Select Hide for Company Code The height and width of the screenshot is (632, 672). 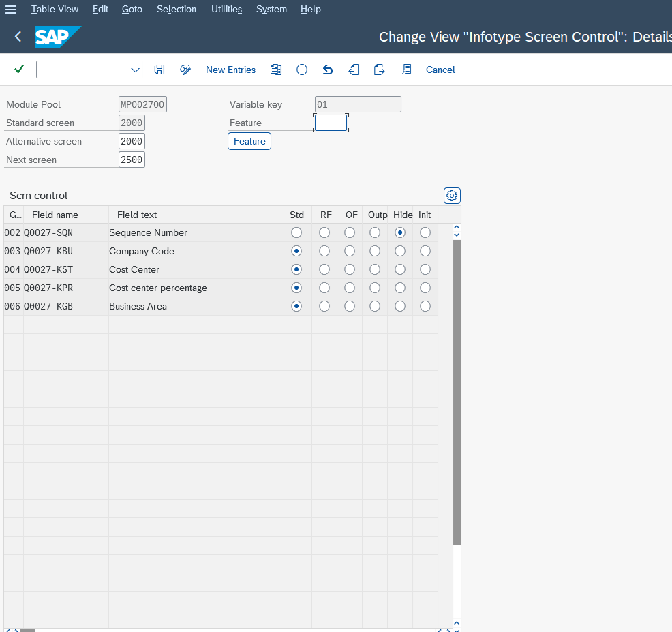(400, 252)
